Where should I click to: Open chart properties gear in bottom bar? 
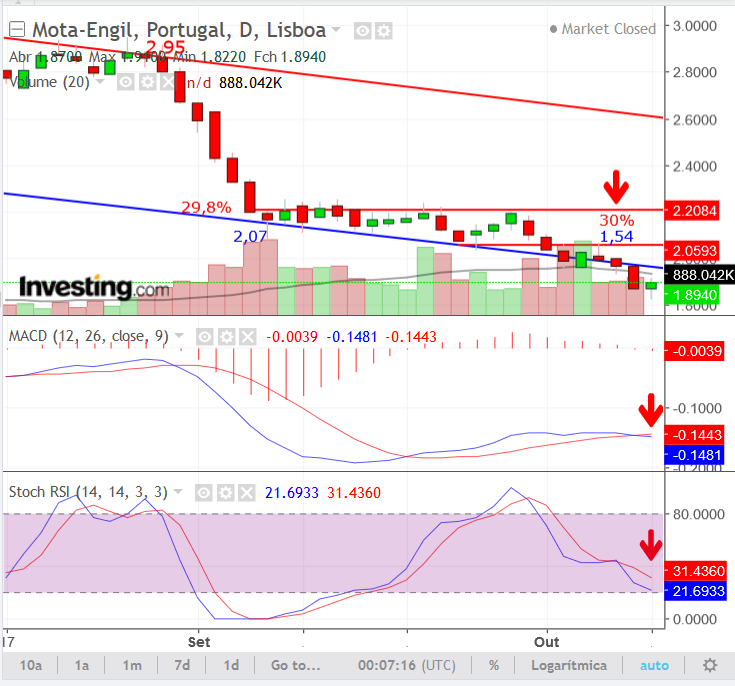710,665
